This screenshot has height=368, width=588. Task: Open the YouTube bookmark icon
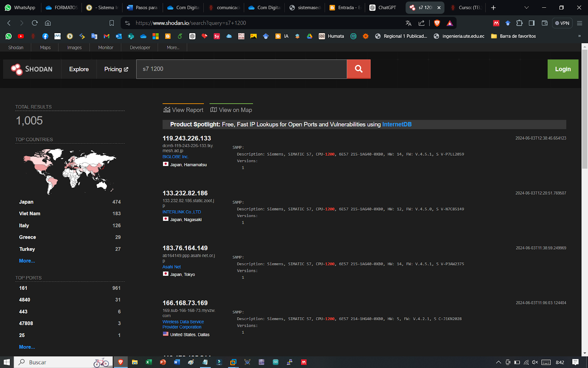21,36
